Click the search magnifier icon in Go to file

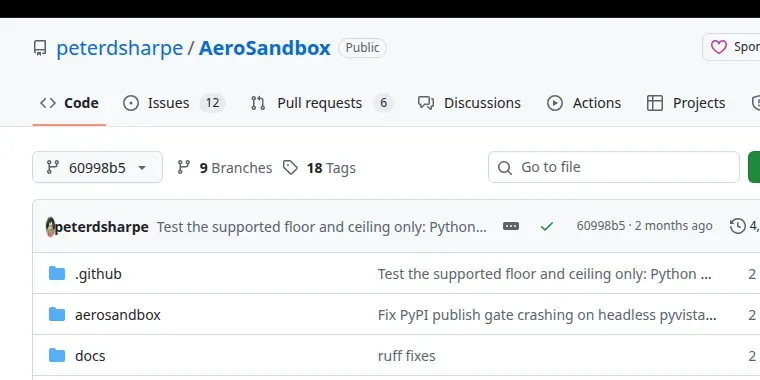point(505,168)
